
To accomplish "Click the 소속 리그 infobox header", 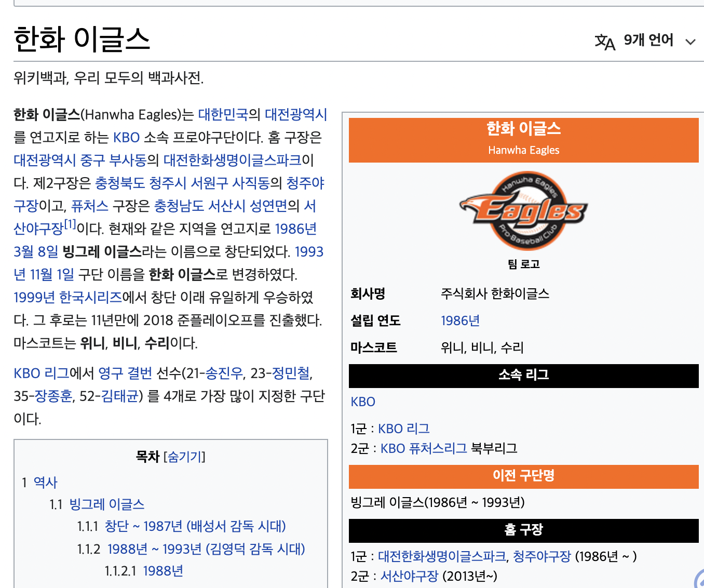I will [524, 375].
